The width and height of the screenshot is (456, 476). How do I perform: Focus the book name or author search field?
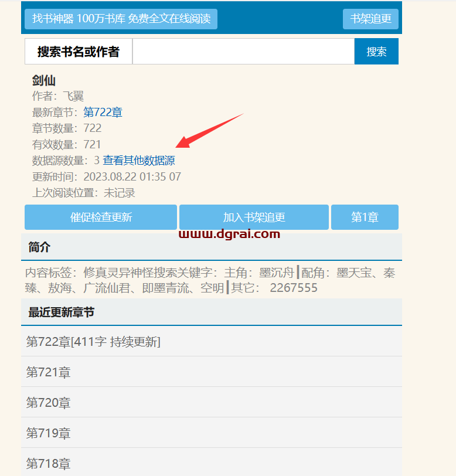[243, 52]
